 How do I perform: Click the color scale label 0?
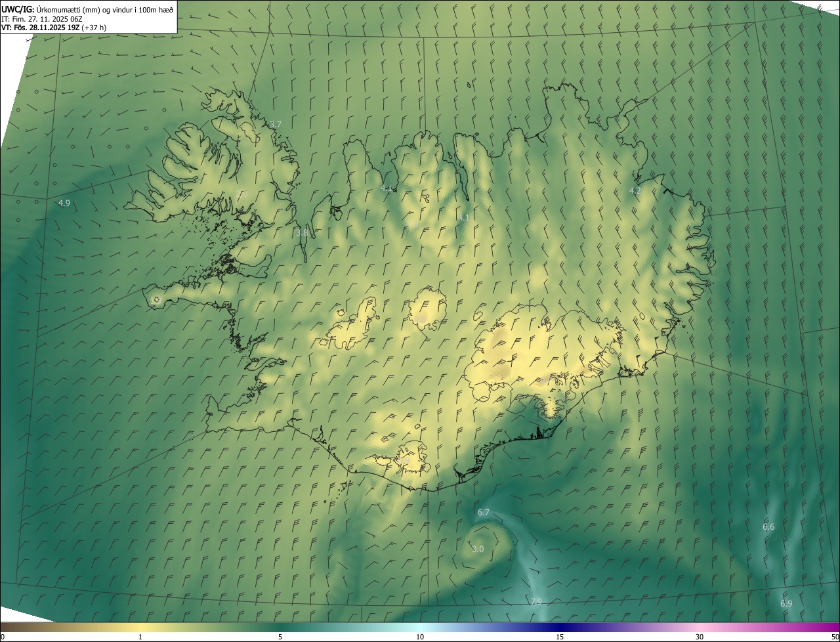[3, 637]
